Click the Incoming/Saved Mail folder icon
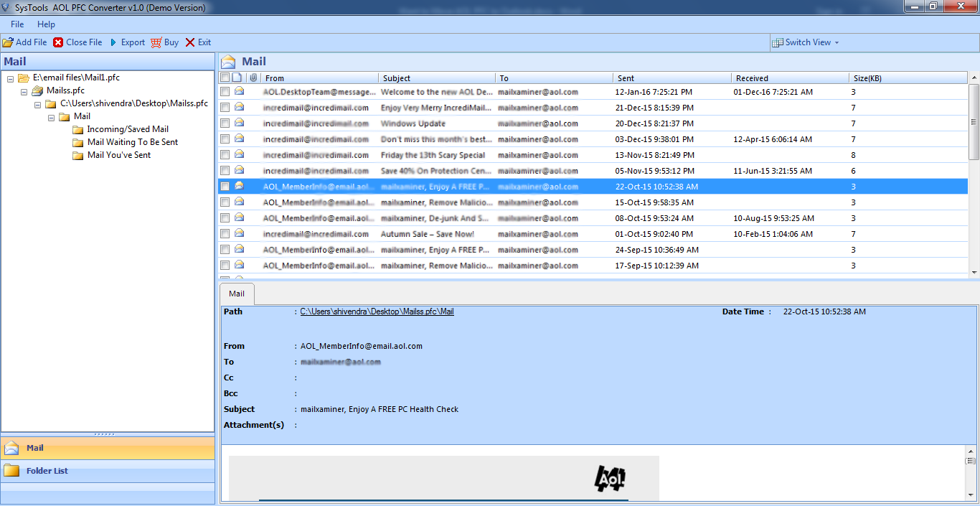Image resolution: width=980 pixels, height=506 pixels. (78, 129)
